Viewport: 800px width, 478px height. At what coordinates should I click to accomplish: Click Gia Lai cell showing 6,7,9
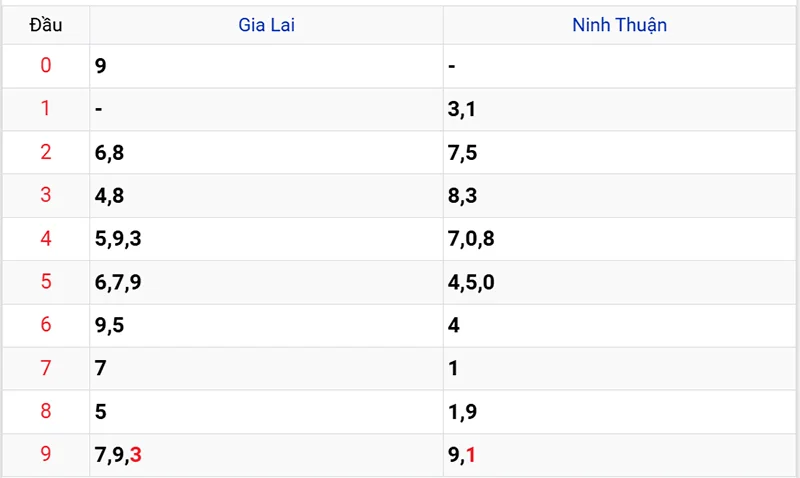tap(118, 282)
